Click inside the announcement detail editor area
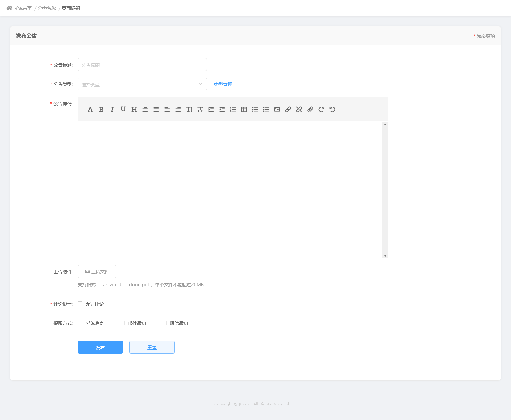Screen dimensions: 511x420 pos(230,190)
